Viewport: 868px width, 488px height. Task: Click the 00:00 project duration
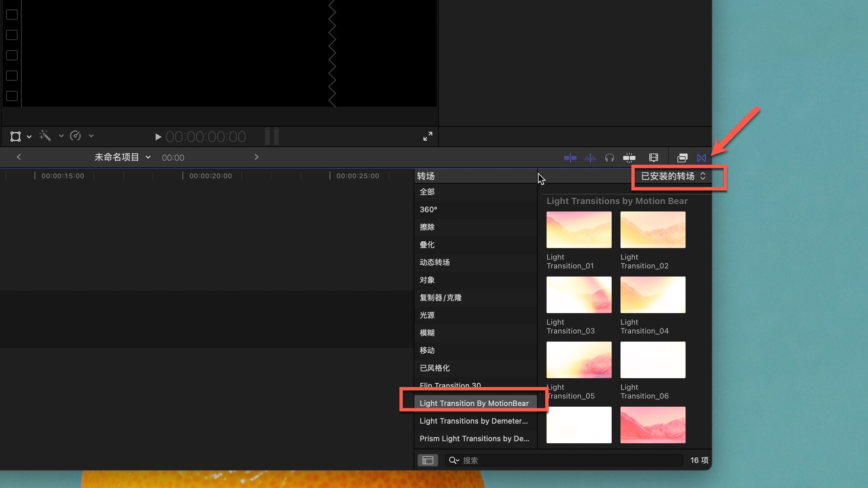coord(173,158)
